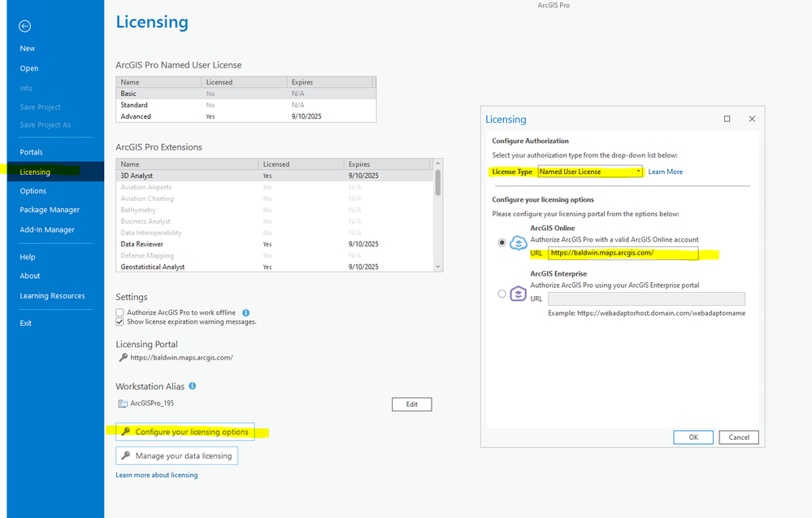Screen dimensions: 812x518
Task: Click the ArcGIS Online URL input field
Action: tap(623, 253)
